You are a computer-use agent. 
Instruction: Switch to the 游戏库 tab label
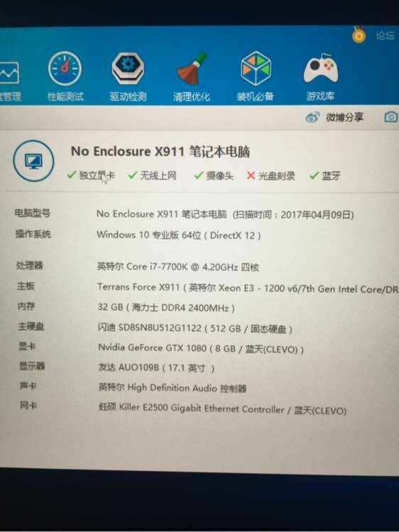click(320, 96)
